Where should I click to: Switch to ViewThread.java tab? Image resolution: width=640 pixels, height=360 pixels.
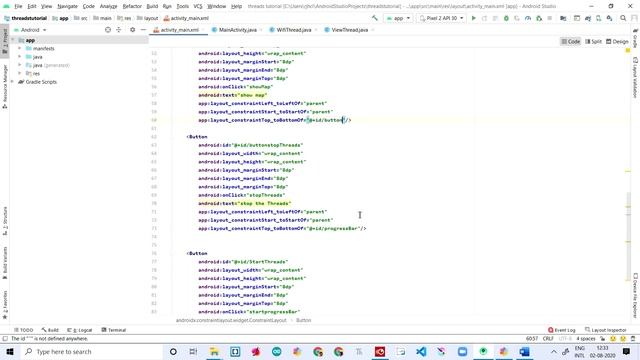click(x=349, y=30)
